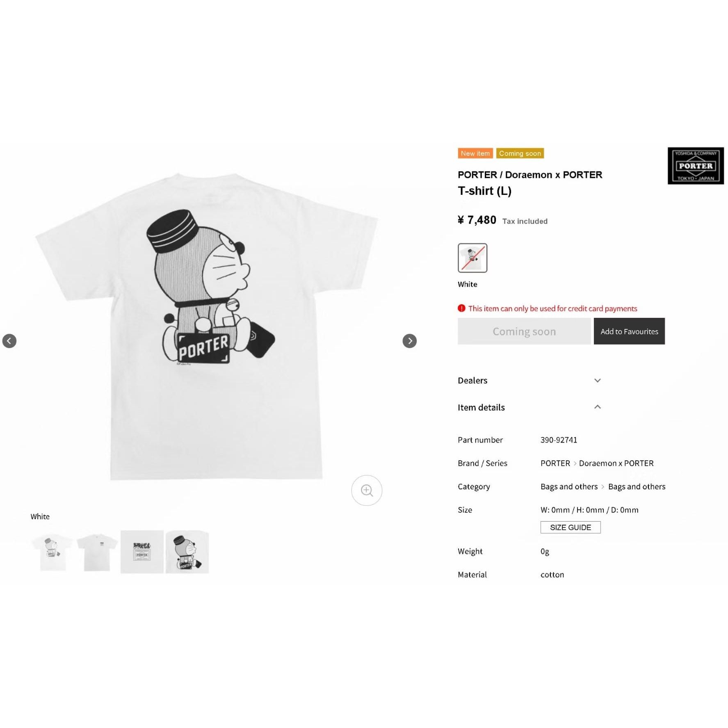The image size is (728, 728).
Task: Add this T-shirt to Favourites
Action: coord(629,331)
